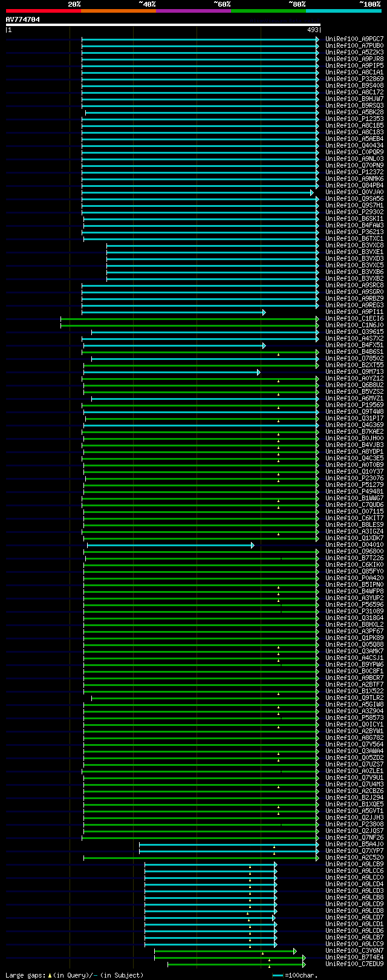Open hit UniRef100_A5BK28
This screenshot has width=387, height=980.
click(354, 113)
